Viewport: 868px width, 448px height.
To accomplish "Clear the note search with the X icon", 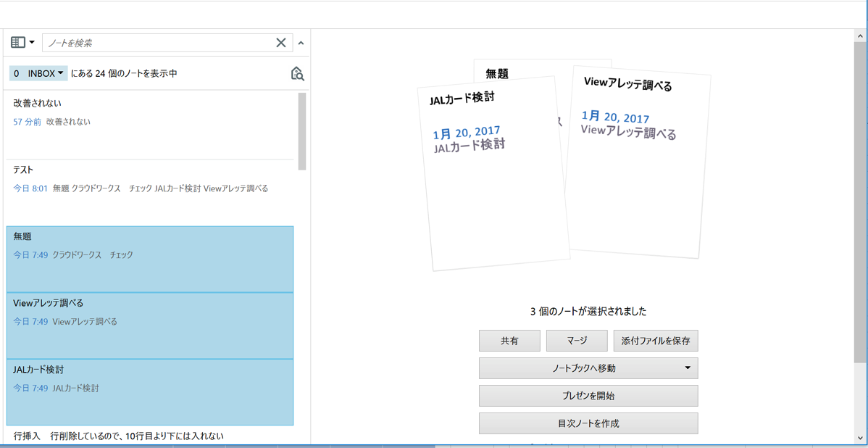I will point(281,43).
